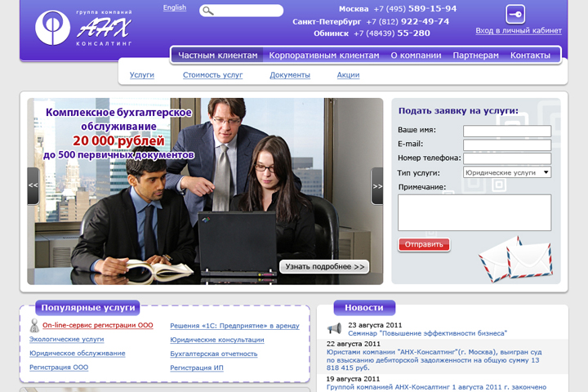This screenshot has width=588, height=392.
Task: Click the banner photo of office workers
Action: point(205,191)
